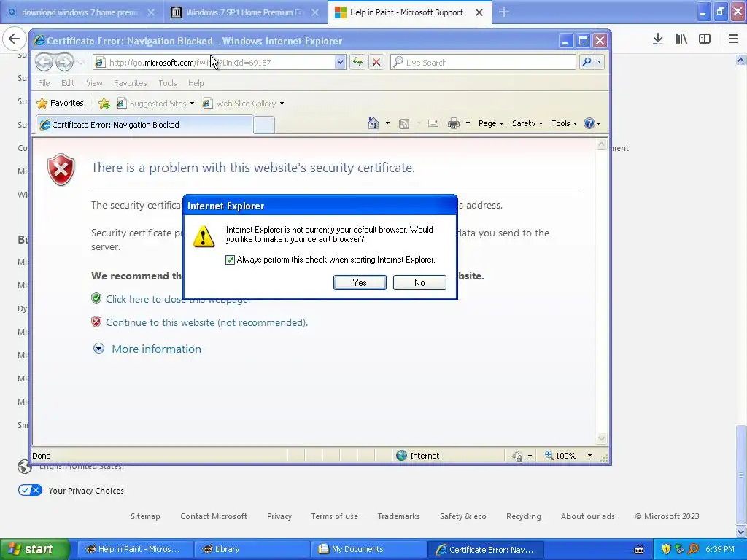The image size is (747, 560).
Task: Click Firefox downloads arrow icon
Action: coord(658,39)
